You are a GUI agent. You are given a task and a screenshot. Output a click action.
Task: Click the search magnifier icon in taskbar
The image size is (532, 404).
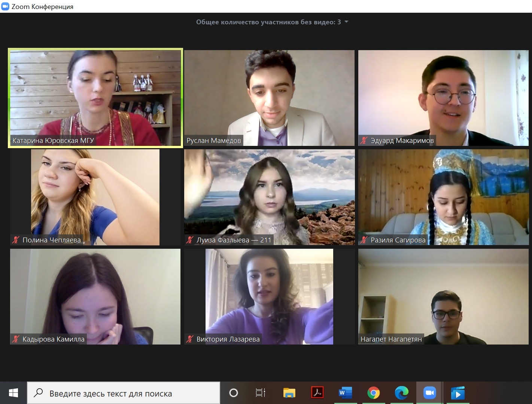[x=38, y=393]
